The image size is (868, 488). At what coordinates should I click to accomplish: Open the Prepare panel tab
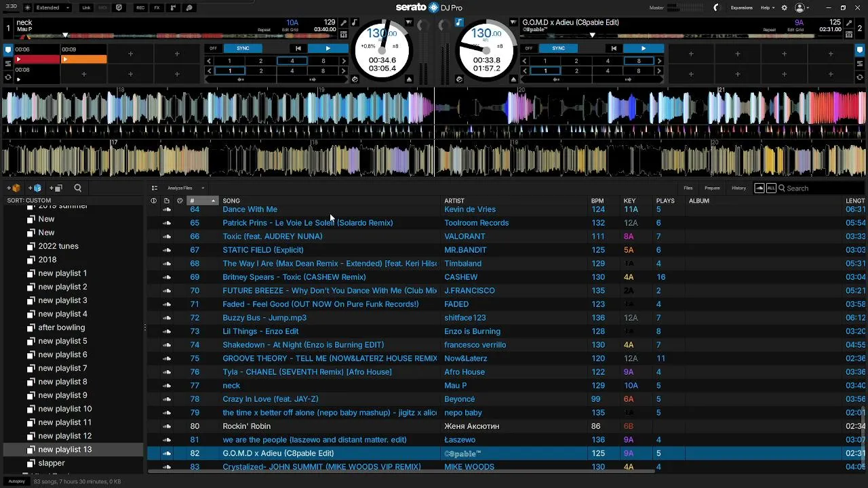click(x=712, y=188)
